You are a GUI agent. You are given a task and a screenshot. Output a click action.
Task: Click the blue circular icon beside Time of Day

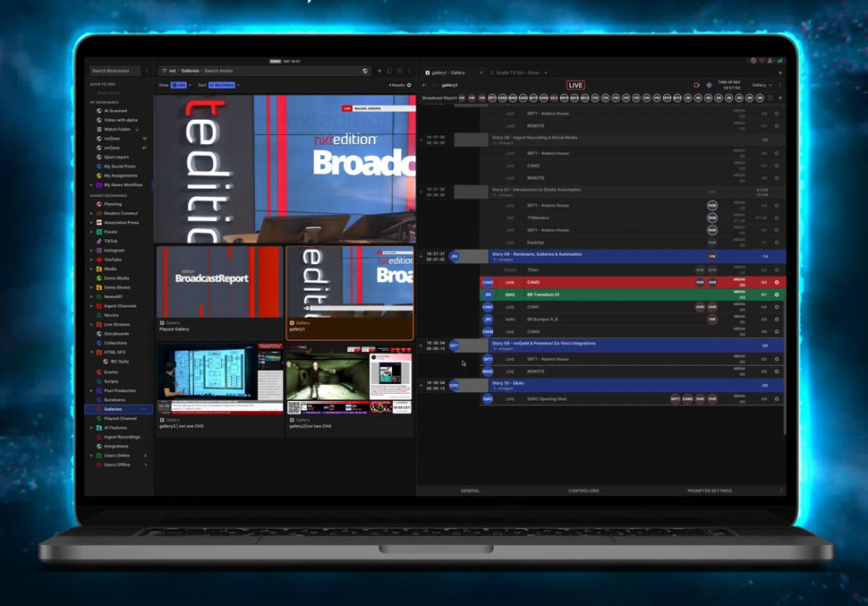pos(709,85)
